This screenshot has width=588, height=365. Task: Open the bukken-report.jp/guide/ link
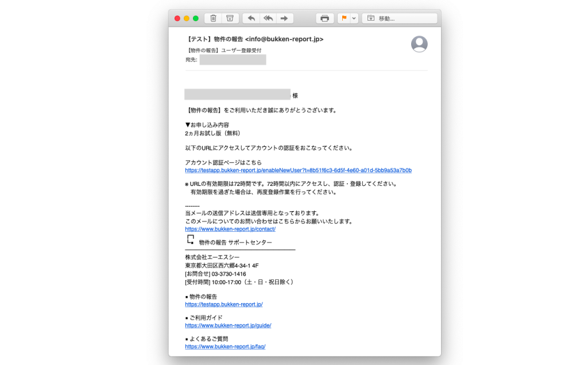tap(228, 325)
